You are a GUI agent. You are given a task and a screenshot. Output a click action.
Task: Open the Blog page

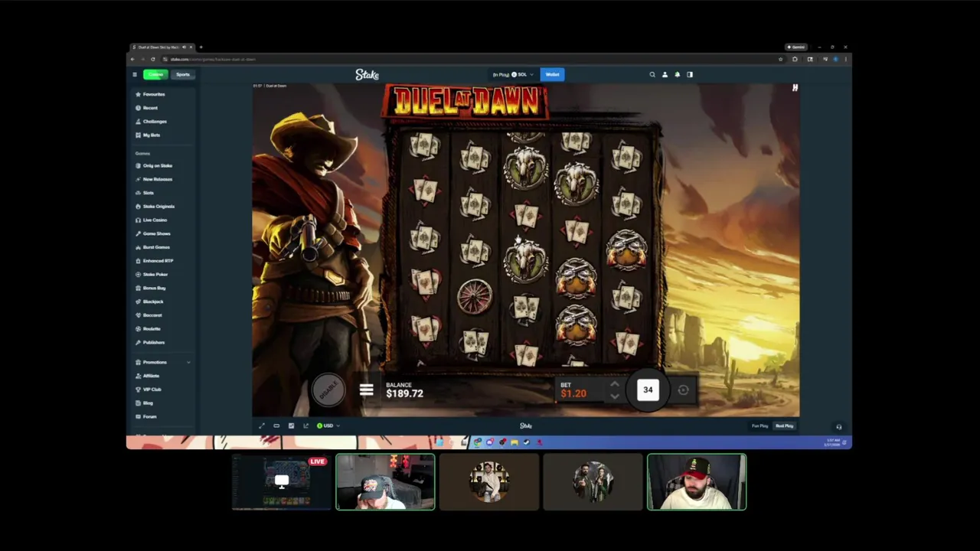[144, 403]
